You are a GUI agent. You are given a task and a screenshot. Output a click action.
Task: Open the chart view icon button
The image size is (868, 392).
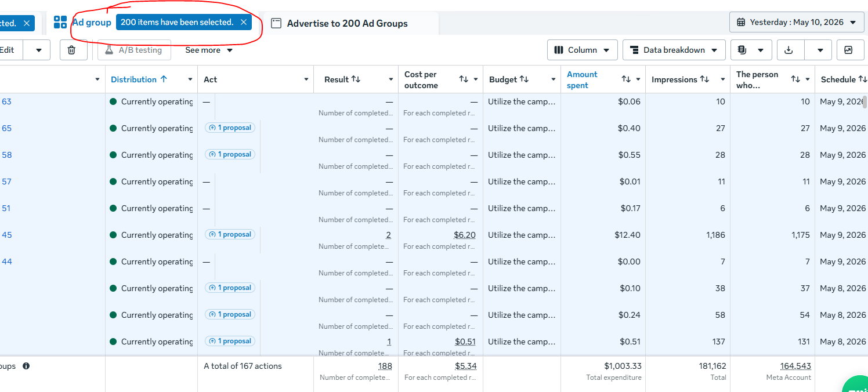click(848, 50)
